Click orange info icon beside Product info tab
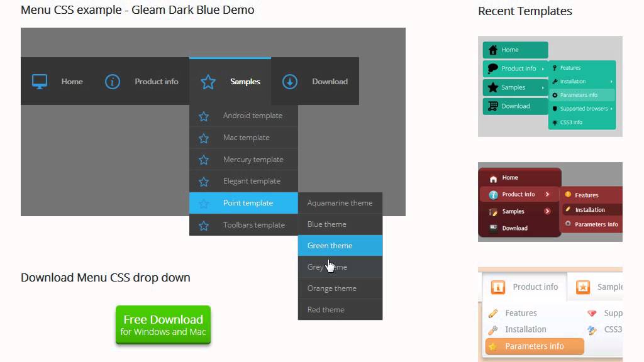This screenshot has width=644, height=362. point(498,287)
